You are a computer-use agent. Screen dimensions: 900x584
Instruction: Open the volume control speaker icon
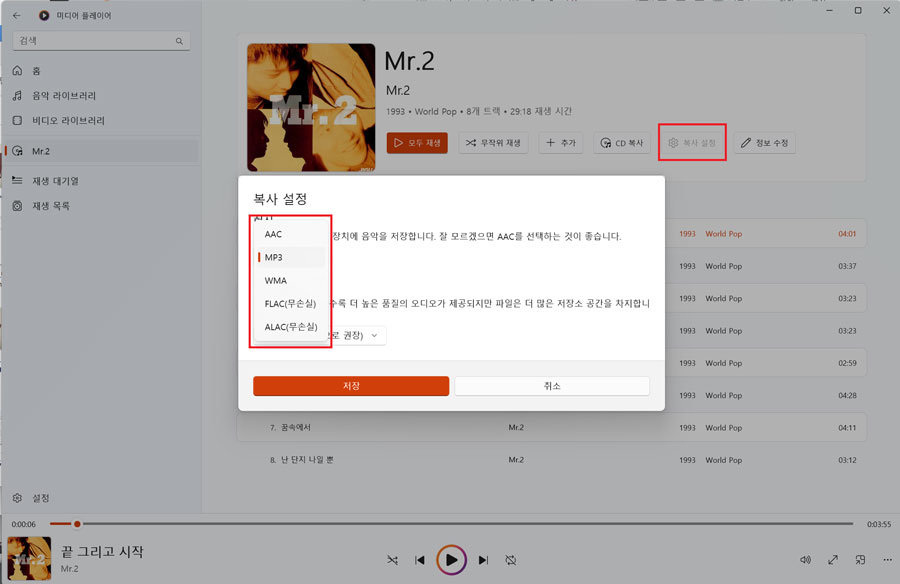pyautogui.click(x=806, y=560)
